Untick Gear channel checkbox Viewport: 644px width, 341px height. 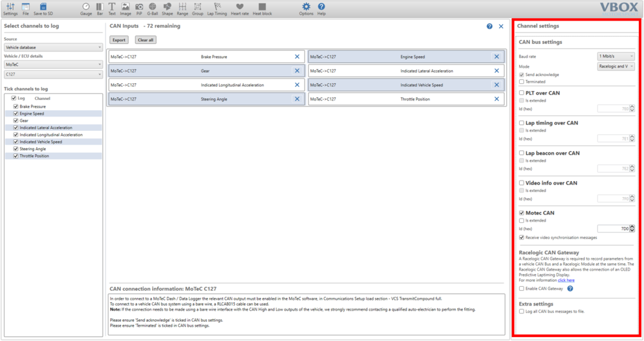(15, 121)
